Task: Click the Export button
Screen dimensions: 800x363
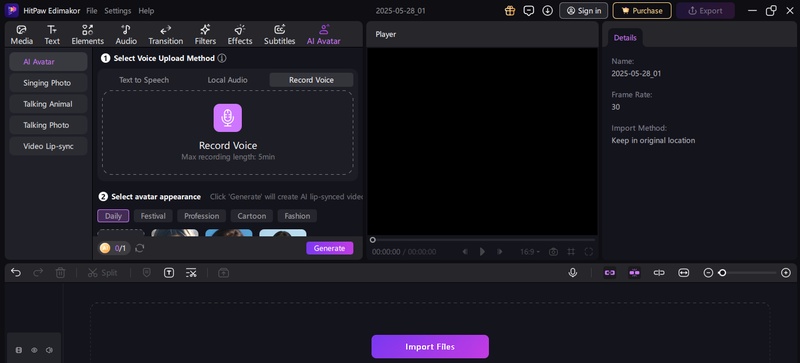Action: [x=705, y=11]
